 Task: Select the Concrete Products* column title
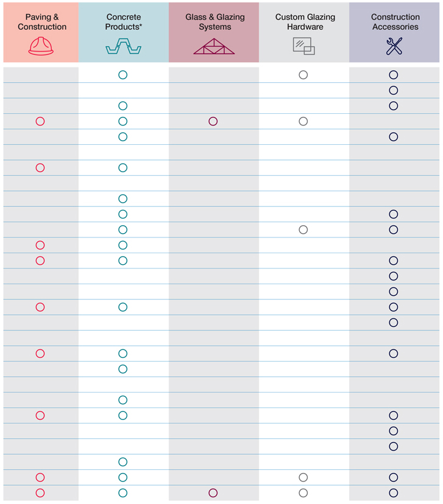[123, 22]
